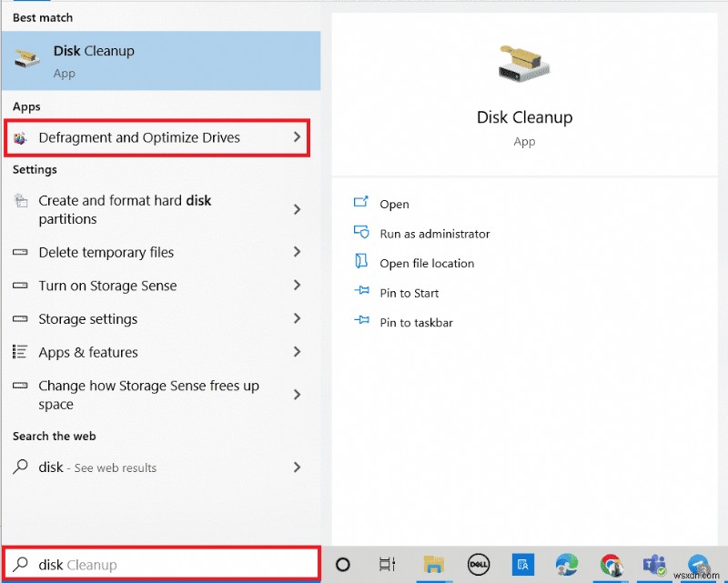Select Pin to Start option
The width and height of the screenshot is (728, 583).
click(x=409, y=293)
